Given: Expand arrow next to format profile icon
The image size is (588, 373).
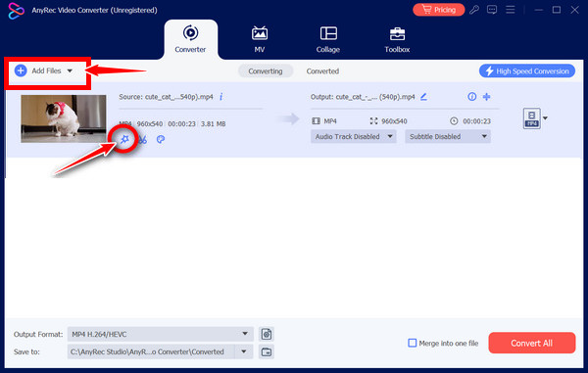Looking at the screenshot, I should (545, 118).
